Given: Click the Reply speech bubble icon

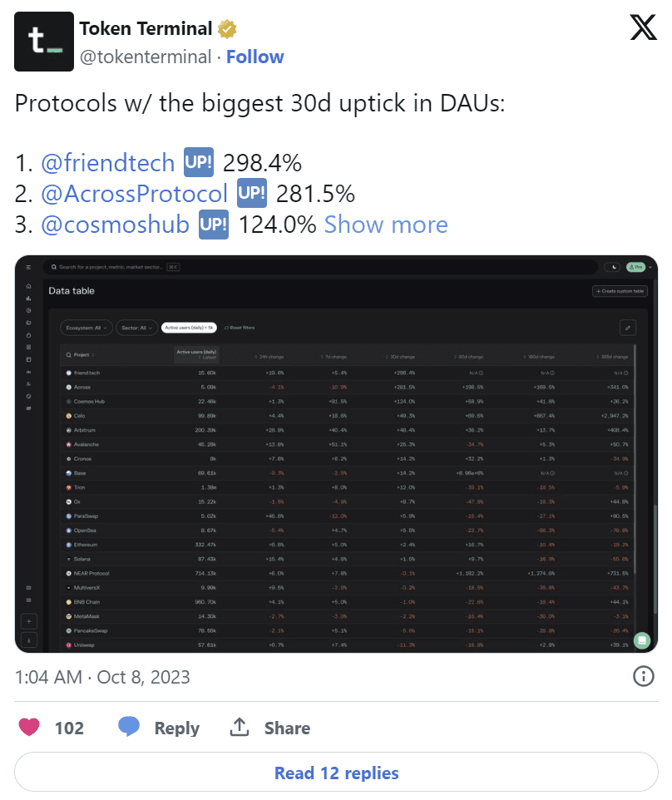Looking at the screenshot, I should (x=129, y=728).
